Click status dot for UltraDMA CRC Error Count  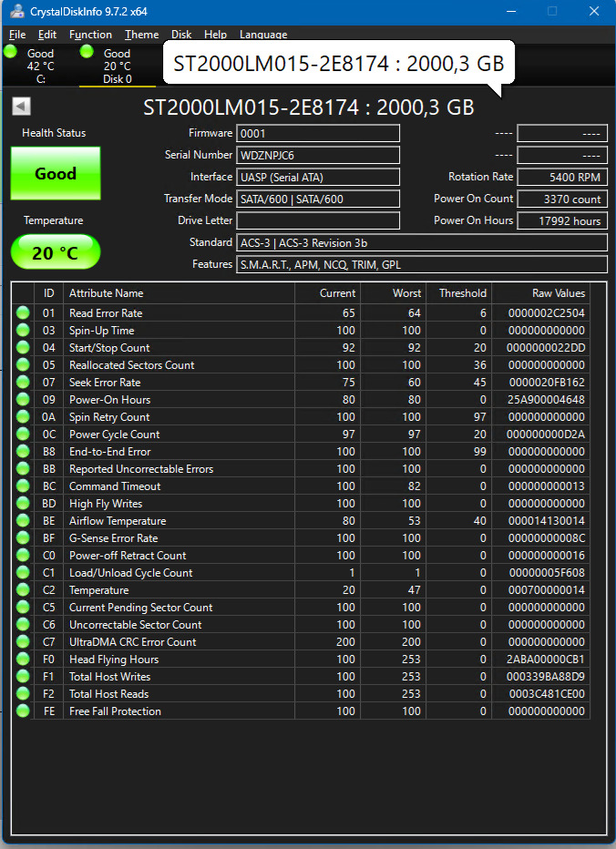[23, 642]
